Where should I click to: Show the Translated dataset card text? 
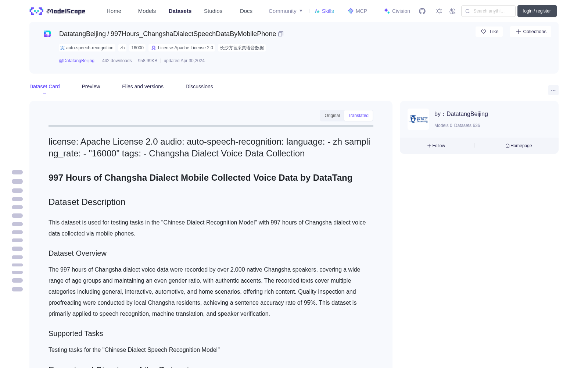[x=358, y=116]
